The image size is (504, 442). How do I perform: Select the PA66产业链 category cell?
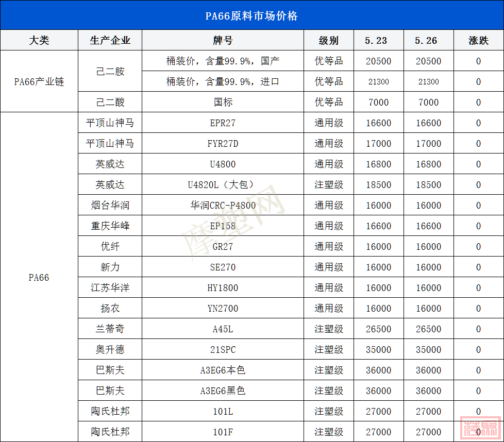[39, 81]
